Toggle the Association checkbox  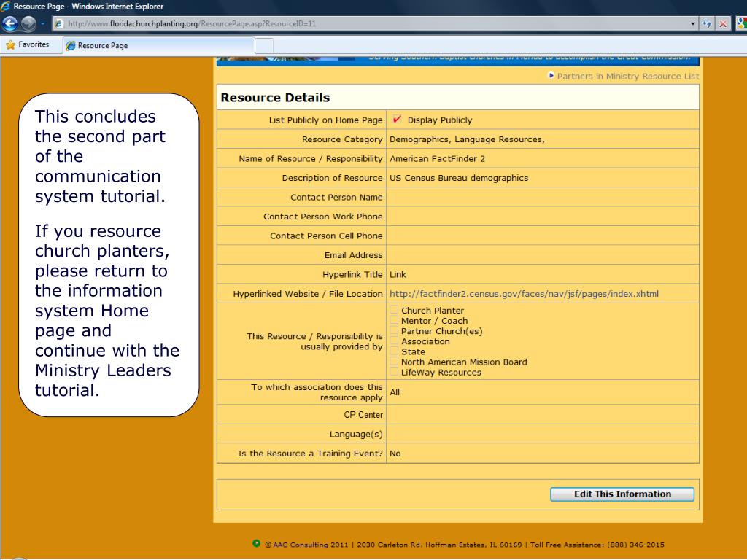click(x=394, y=341)
